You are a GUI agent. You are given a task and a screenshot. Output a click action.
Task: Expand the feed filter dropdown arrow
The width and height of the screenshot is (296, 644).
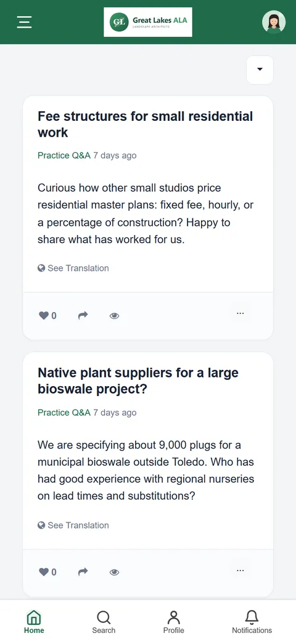[x=260, y=70]
